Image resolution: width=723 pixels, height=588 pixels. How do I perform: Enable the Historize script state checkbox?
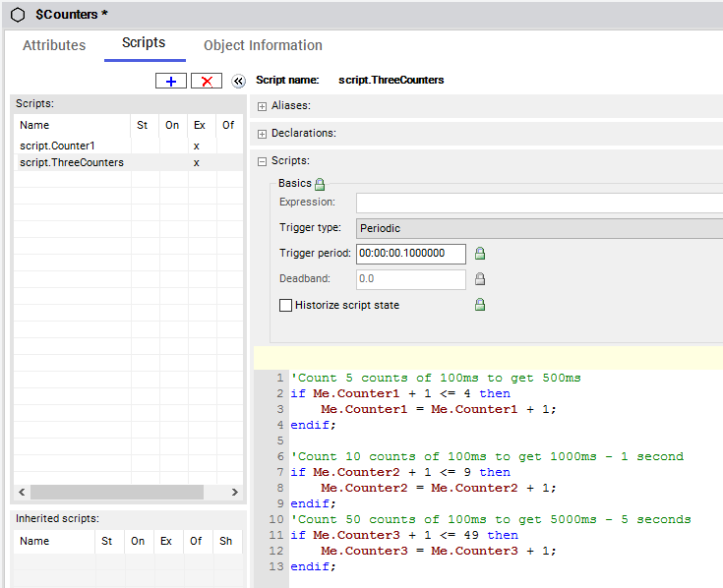pyautogui.click(x=286, y=305)
